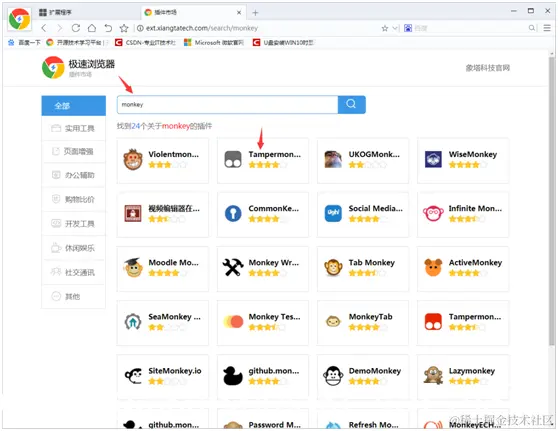The width and height of the screenshot is (558, 431).
Task: Open the Moodle Monkey extension icon
Action: (133, 268)
